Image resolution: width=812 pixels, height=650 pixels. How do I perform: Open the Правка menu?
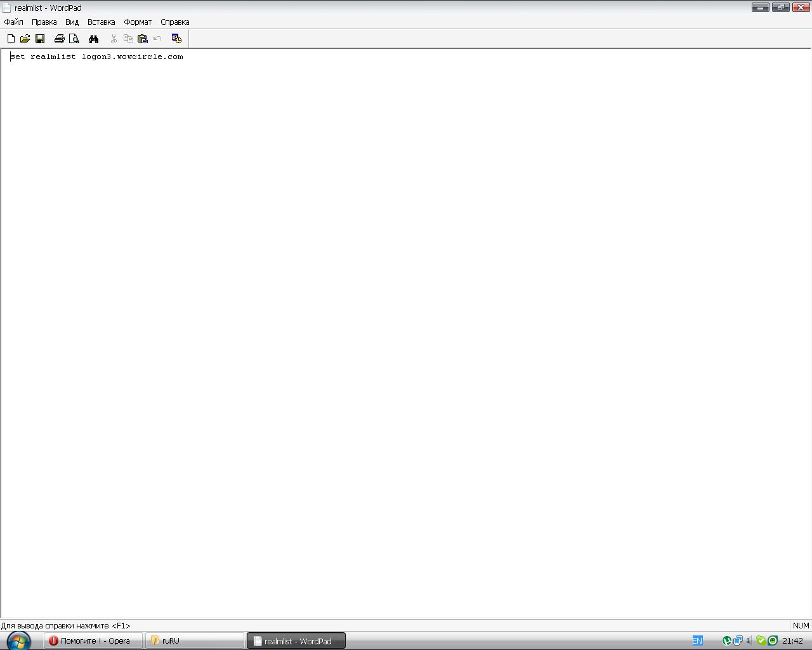pyautogui.click(x=44, y=22)
